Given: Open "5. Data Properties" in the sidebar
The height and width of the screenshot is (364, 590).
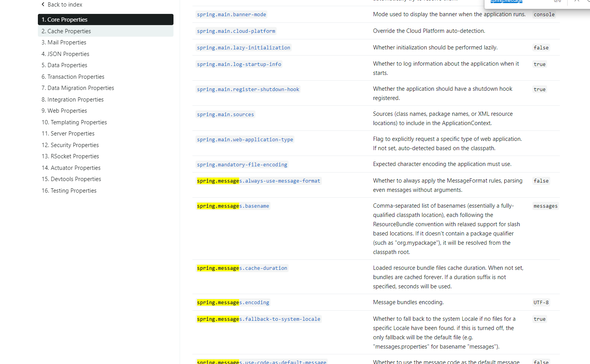Looking at the screenshot, I should [x=64, y=65].
